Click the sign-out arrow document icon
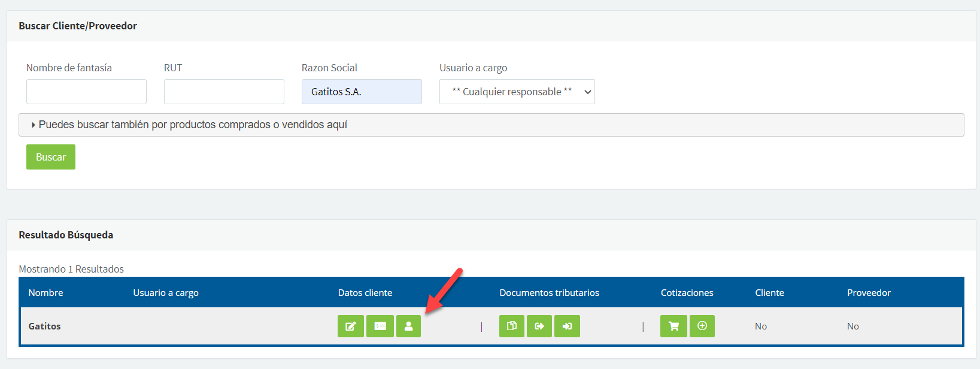 539,326
